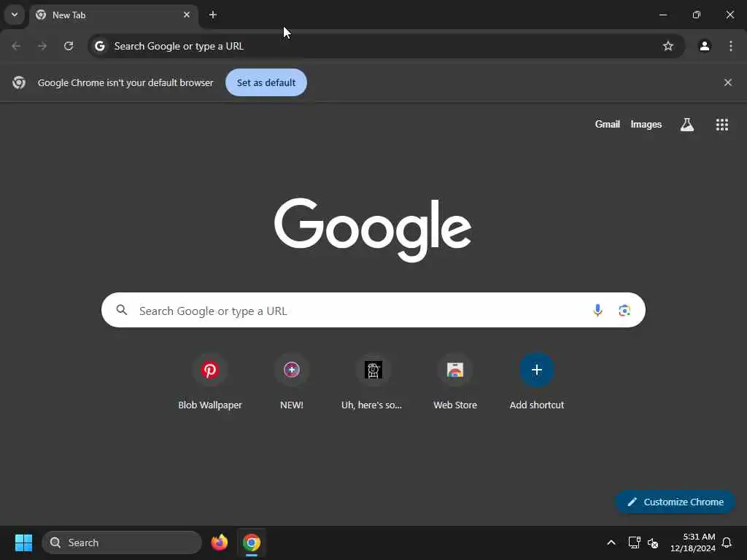
Task: Go forward using the forward arrow
Action: [42, 46]
